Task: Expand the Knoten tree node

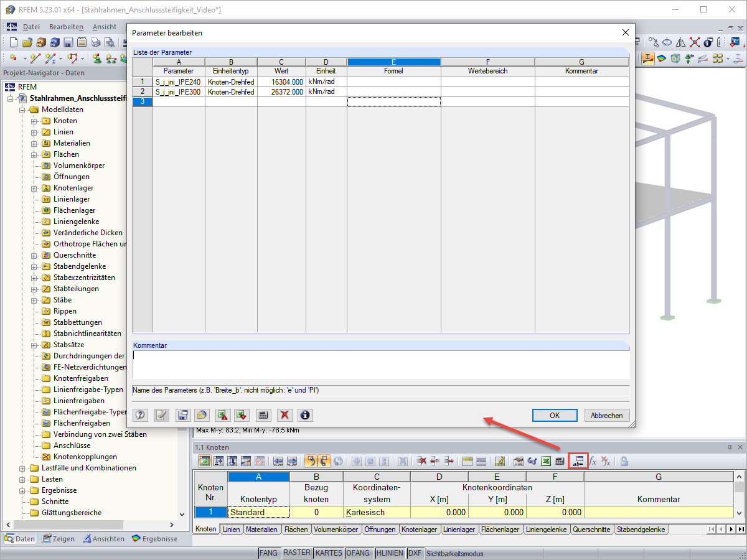Action: [x=35, y=121]
